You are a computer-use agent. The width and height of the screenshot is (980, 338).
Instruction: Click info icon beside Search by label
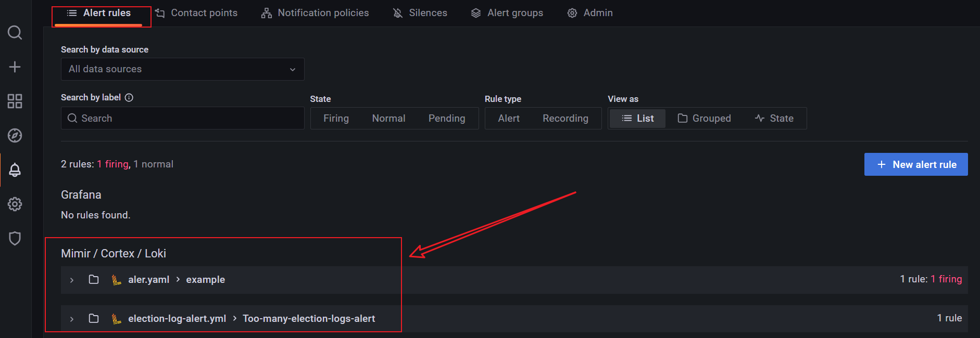(x=129, y=97)
